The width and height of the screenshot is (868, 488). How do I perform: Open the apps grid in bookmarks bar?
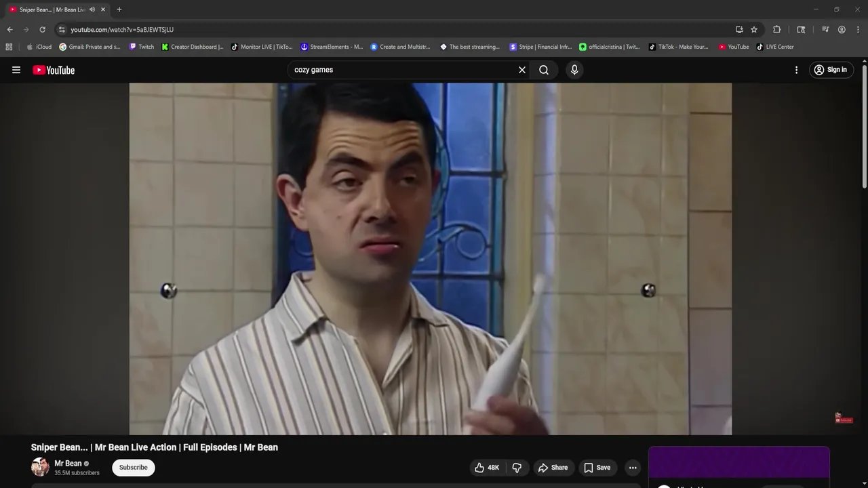click(9, 47)
